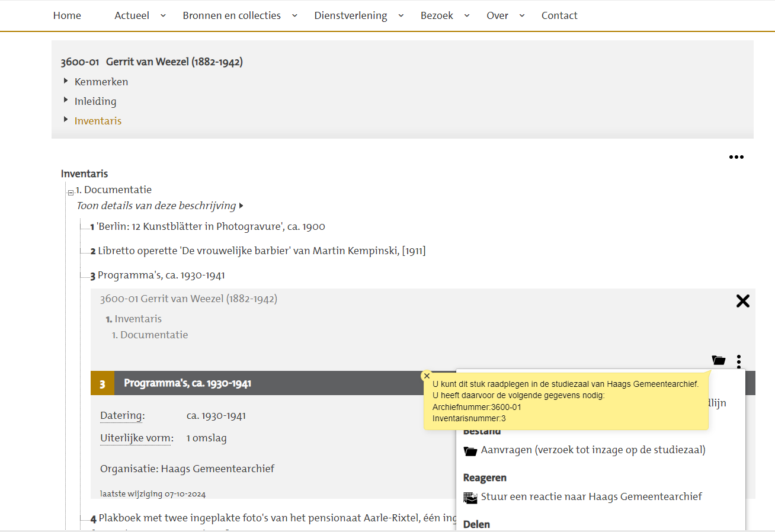The image size is (775, 532).
Task: Collapse the 1. Documentatie tree node
Action: pos(71,192)
